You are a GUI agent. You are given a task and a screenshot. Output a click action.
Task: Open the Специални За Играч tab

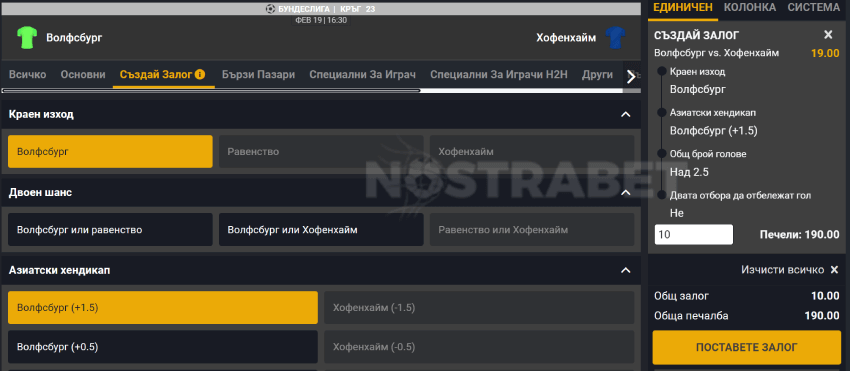[363, 74]
